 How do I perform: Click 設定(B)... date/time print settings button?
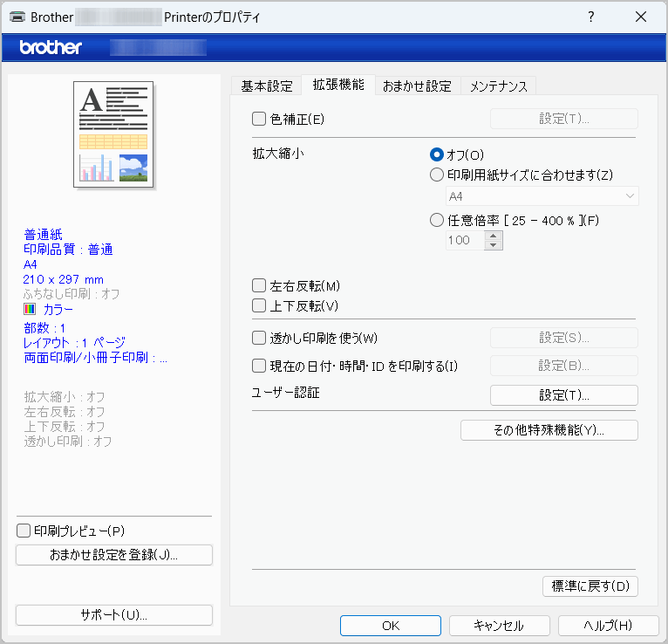[x=563, y=366]
